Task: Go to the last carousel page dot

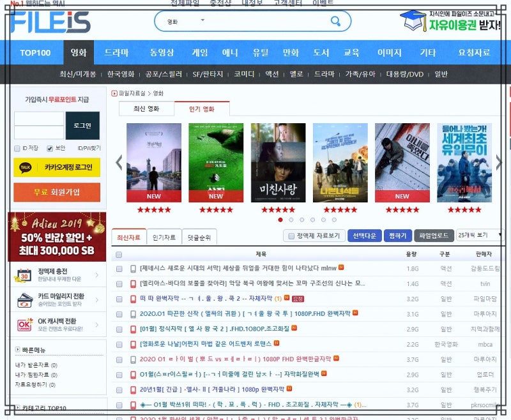Action: [334, 220]
